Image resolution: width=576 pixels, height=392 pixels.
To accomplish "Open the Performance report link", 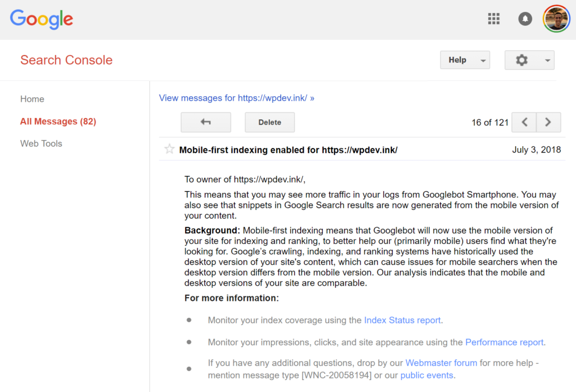I will 504,342.
